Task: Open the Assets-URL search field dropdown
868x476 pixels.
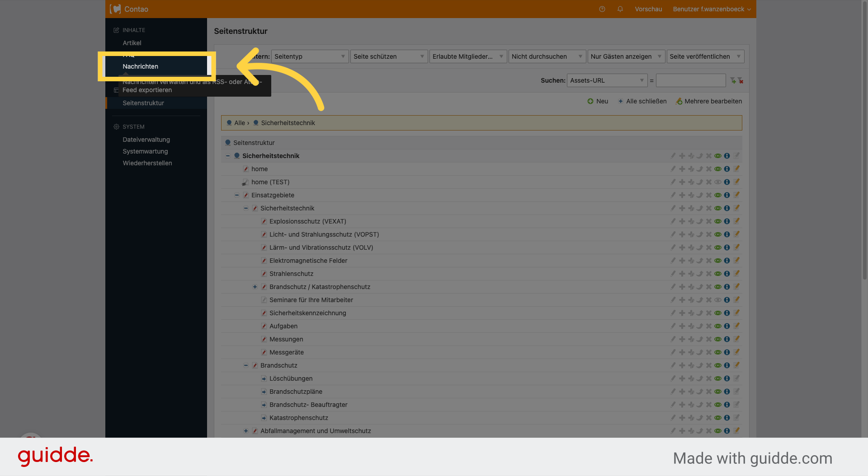Action: click(x=607, y=80)
